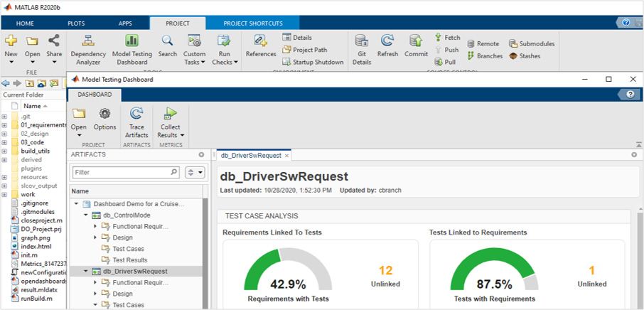
Task: Open Git Details
Action: pos(362,50)
